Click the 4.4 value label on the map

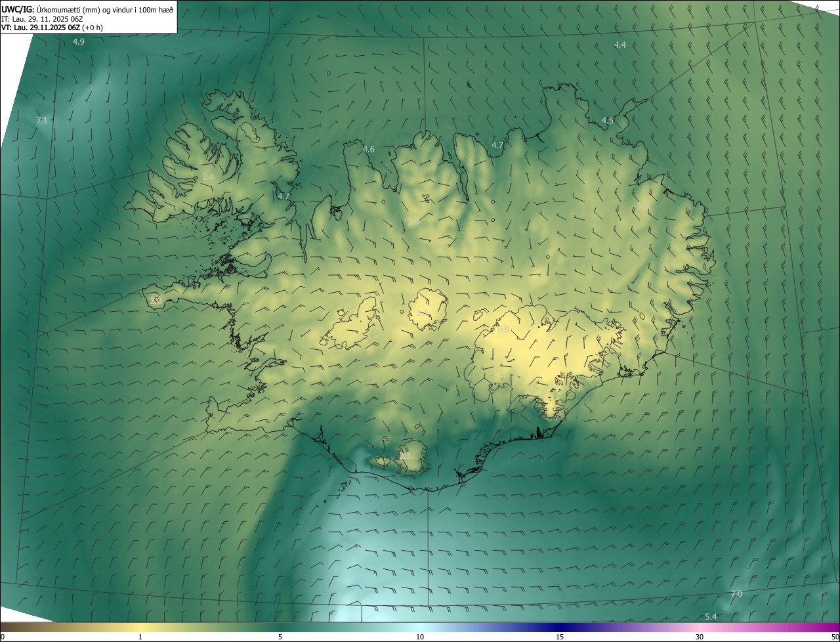[619, 45]
